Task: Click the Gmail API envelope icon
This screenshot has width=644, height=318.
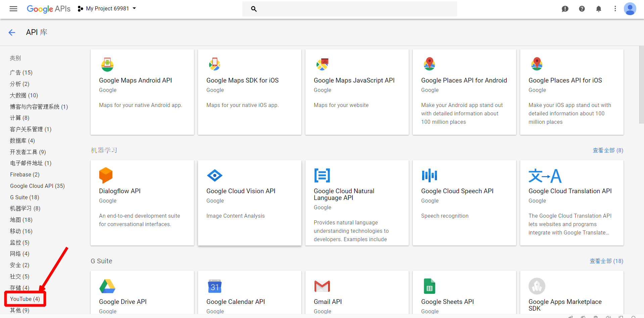Action: pyautogui.click(x=322, y=286)
